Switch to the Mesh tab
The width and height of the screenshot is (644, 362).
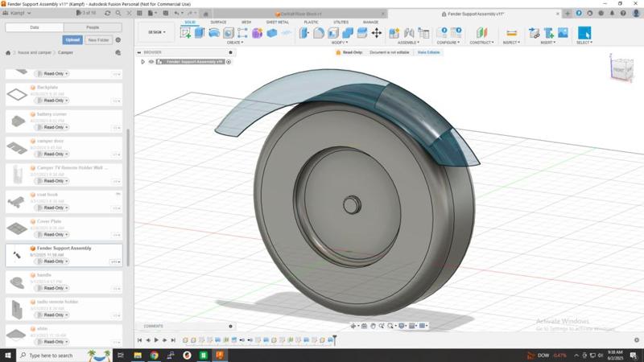coord(246,23)
